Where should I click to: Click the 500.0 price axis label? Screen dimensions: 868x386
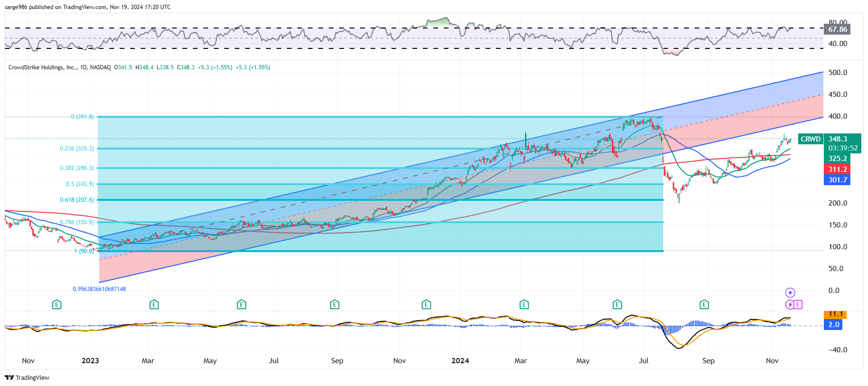pos(838,73)
